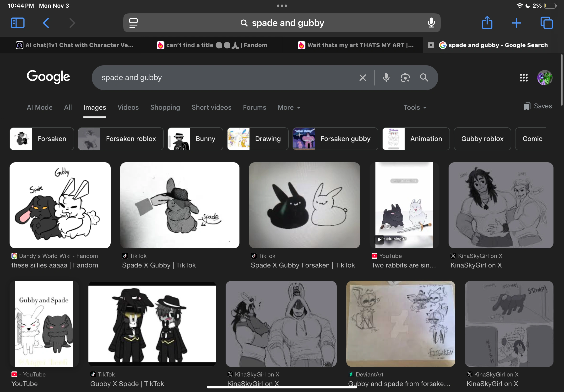Switch to the Videos search tab

point(128,107)
